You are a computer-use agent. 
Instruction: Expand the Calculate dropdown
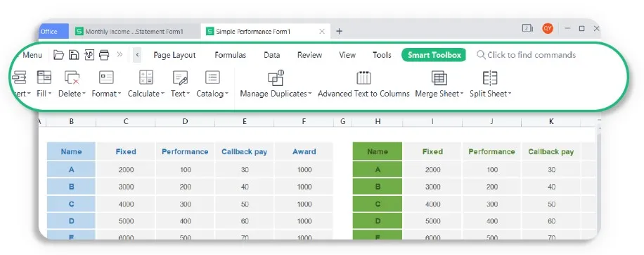(162, 94)
